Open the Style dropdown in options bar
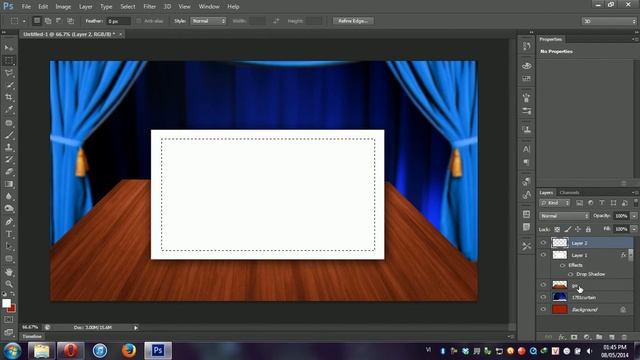This screenshot has width=640, height=360. click(208, 21)
